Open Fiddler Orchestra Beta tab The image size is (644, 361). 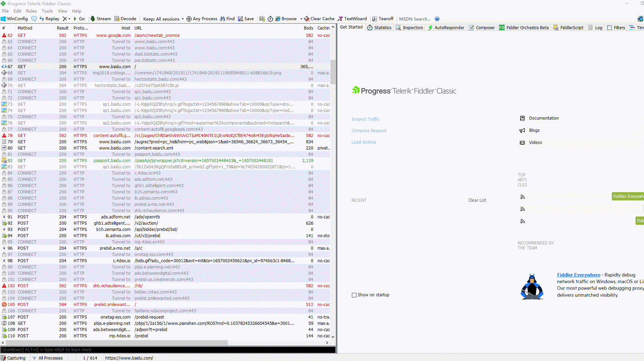click(x=524, y=27)
